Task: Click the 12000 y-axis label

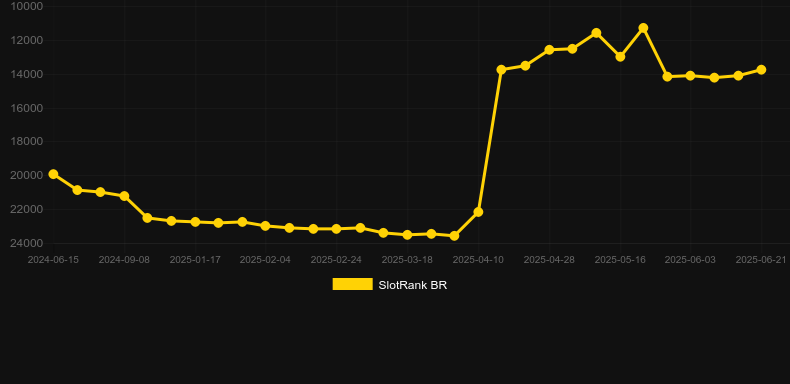Action: 26,40
